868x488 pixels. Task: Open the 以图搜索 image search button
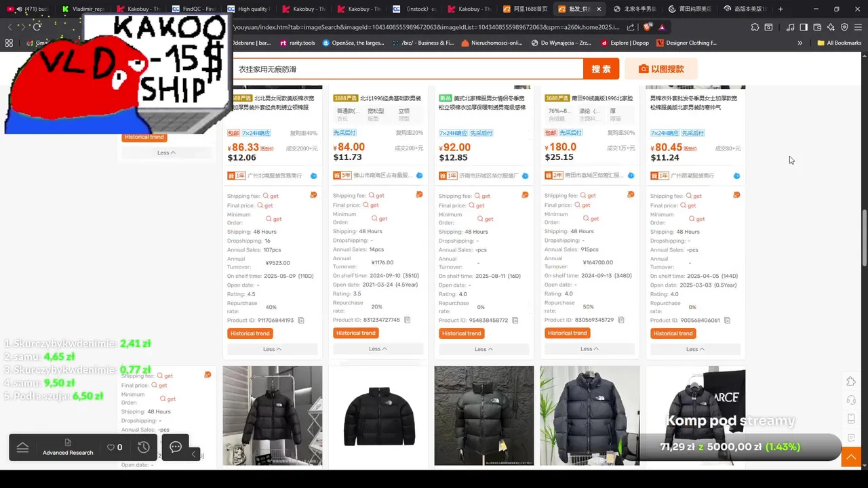coord(661,69)
